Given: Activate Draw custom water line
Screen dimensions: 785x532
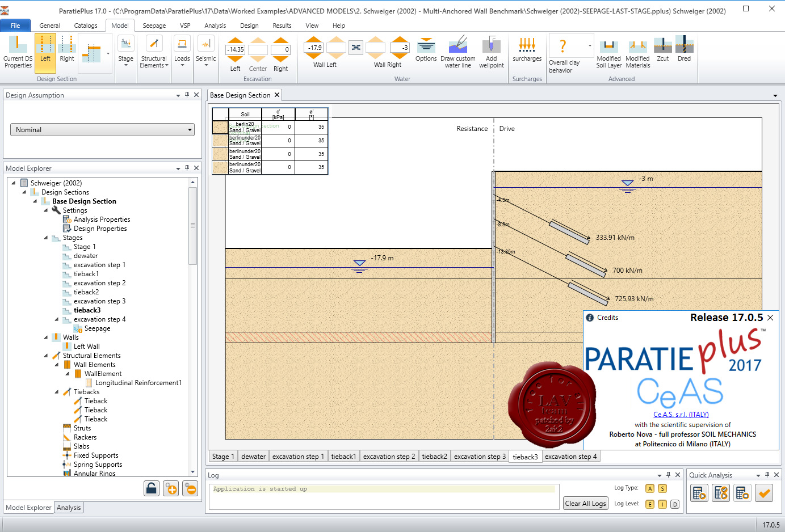Looking at the screenshot, I should [x=458, y=52].
